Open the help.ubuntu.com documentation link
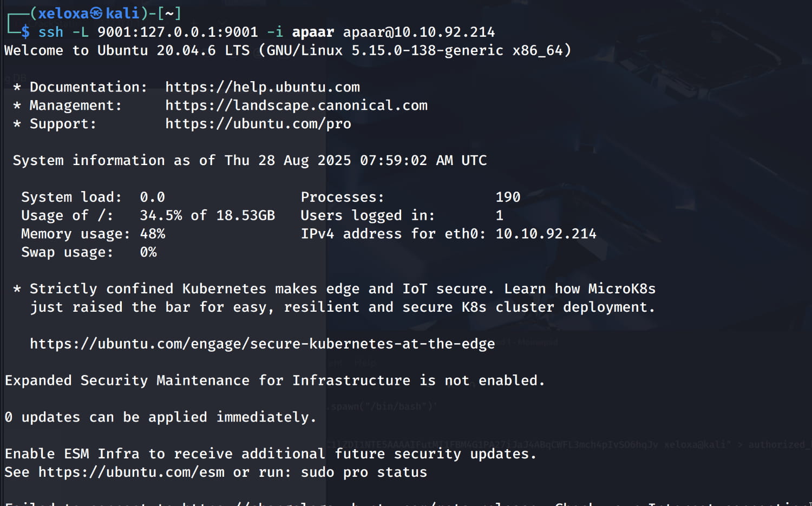Image resolution: width=812 pixels, height=506 pixels. (x=262, y=87)
